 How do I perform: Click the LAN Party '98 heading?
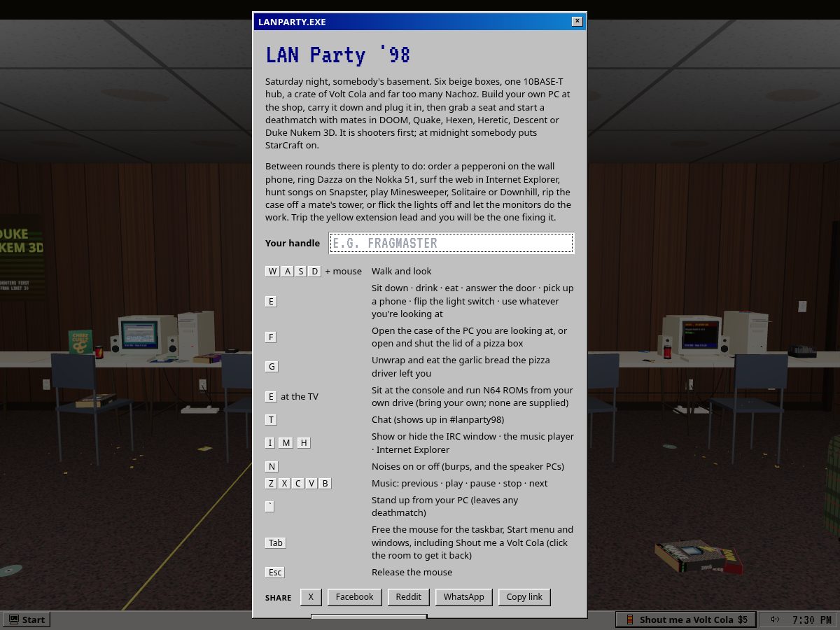click(338, 55)
